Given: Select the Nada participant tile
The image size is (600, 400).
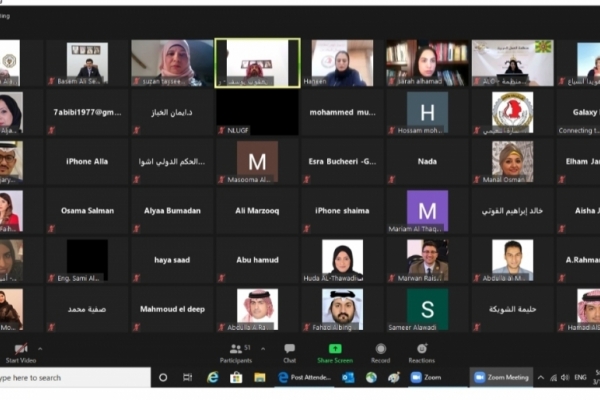Looking at the screenshot, I should click(x=427, y=162).
